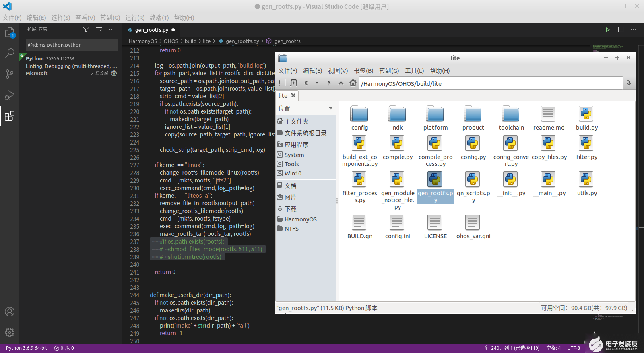The height and width of the screenshot is (353, 644).
Task: Switch to gen_rootfs.py editor tab
Action: click(151, 30)
